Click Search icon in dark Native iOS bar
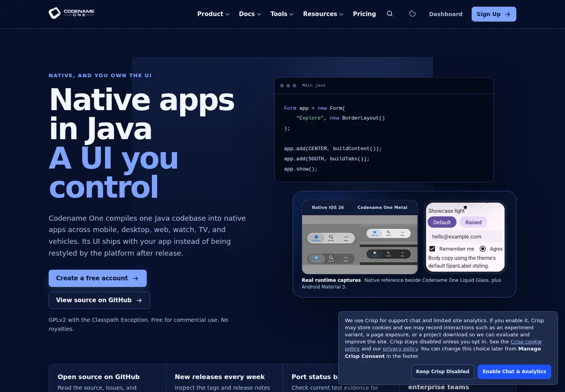This screenshot has height=392, width=565. [331, 258]
